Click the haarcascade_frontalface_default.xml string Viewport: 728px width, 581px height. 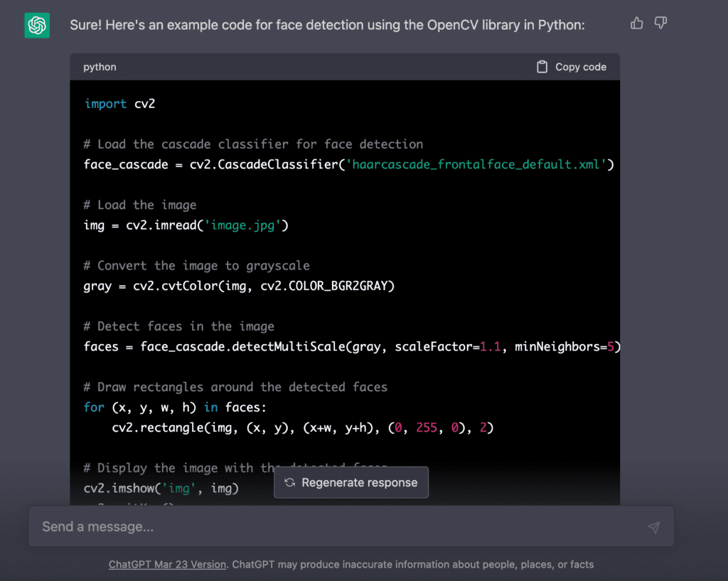[476, 164]
